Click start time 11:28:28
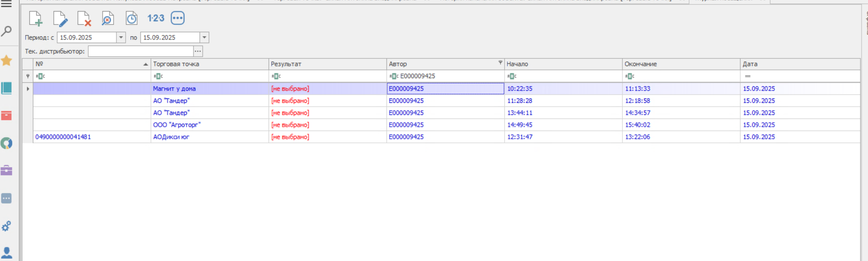This screenshot has height=261, width=868. click(x=520, y=101)
